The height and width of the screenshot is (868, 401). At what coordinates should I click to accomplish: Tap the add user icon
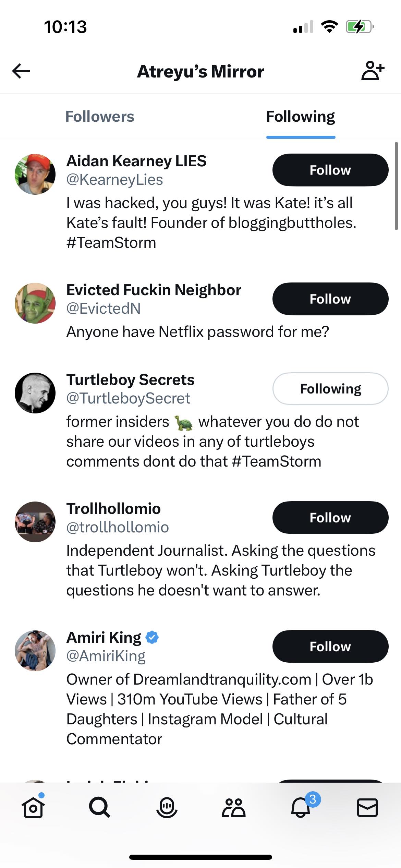click(373, 71)
